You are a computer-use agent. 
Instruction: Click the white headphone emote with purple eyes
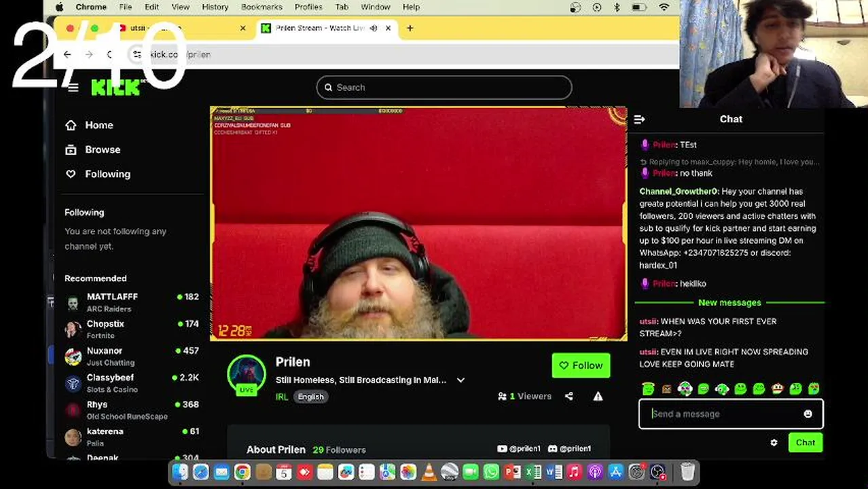(685, 388)
